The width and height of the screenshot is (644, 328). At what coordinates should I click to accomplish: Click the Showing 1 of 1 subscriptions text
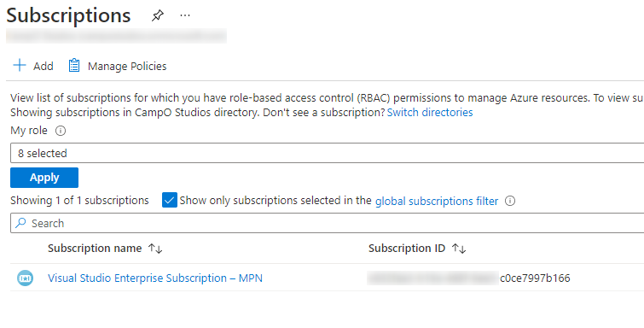[x=79, y=201]
